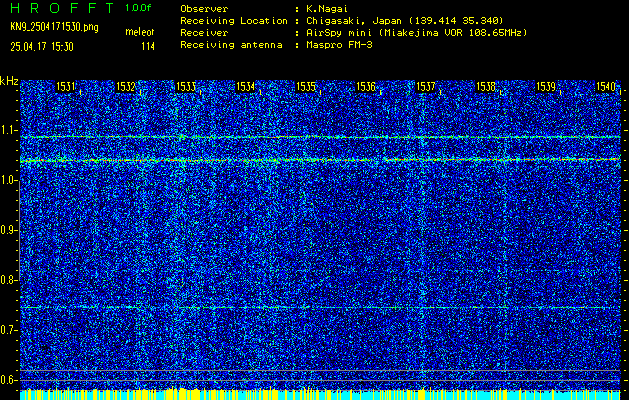629x400 pixels.
Task: Click the 0.7 kHz axis label
Action: click(9, 330)
